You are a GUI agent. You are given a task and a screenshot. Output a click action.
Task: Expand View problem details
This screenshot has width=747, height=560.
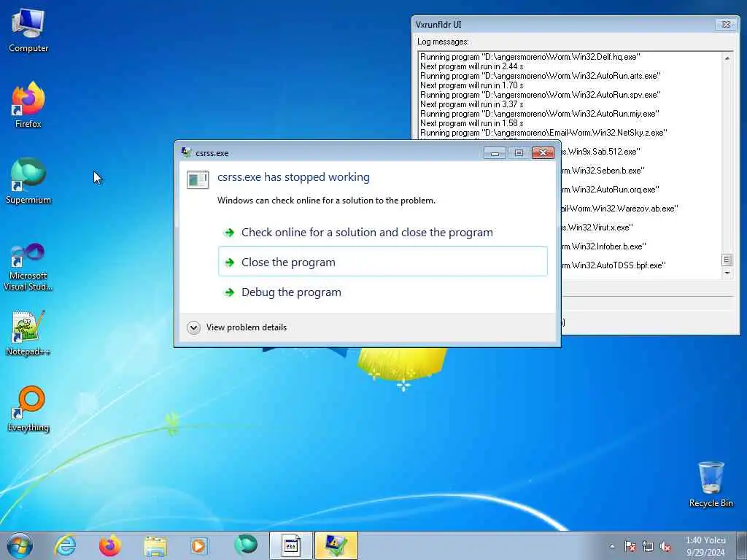237,327
